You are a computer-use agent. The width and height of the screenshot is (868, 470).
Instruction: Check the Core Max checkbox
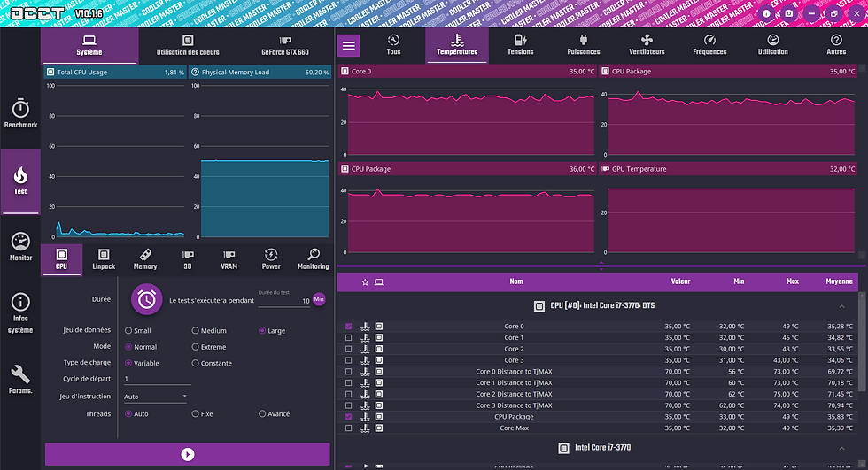point(348,428)
